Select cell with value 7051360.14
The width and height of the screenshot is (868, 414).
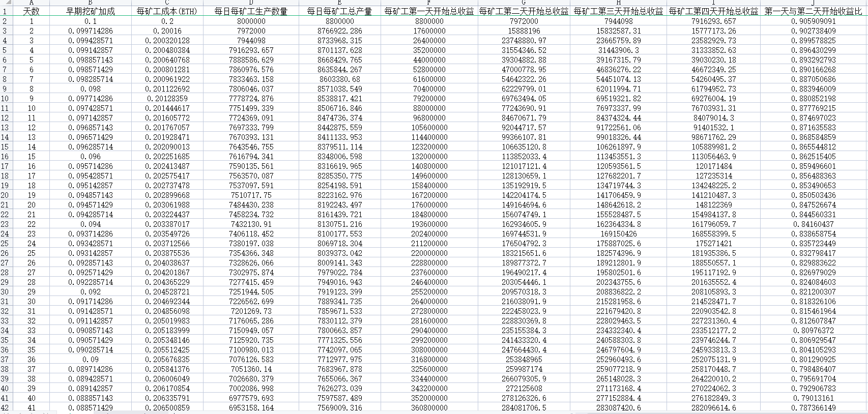pyautogui.click(x=251, y=369)
